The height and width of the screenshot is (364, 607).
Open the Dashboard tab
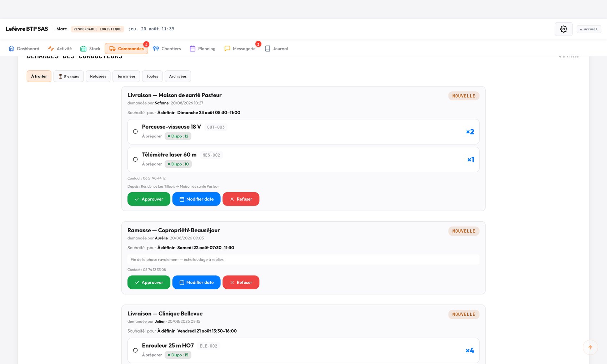[x=24, y=49]
